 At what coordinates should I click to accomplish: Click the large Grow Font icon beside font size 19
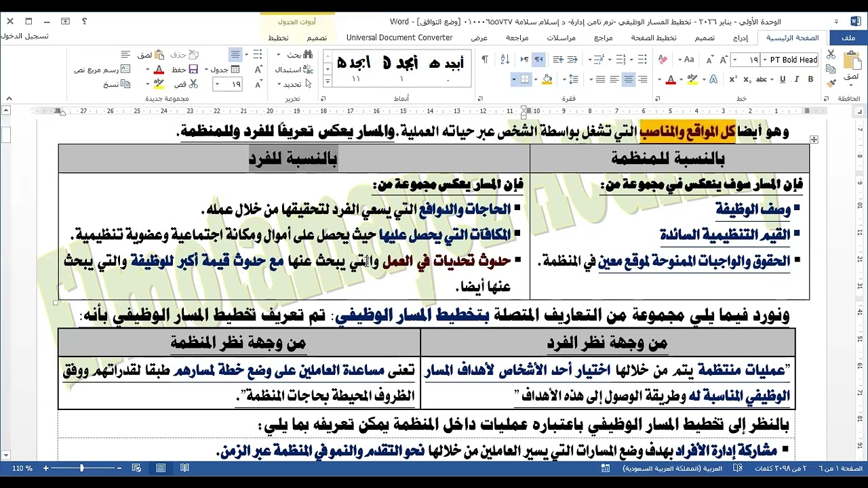pyautogui.click(x=724, y=60)
